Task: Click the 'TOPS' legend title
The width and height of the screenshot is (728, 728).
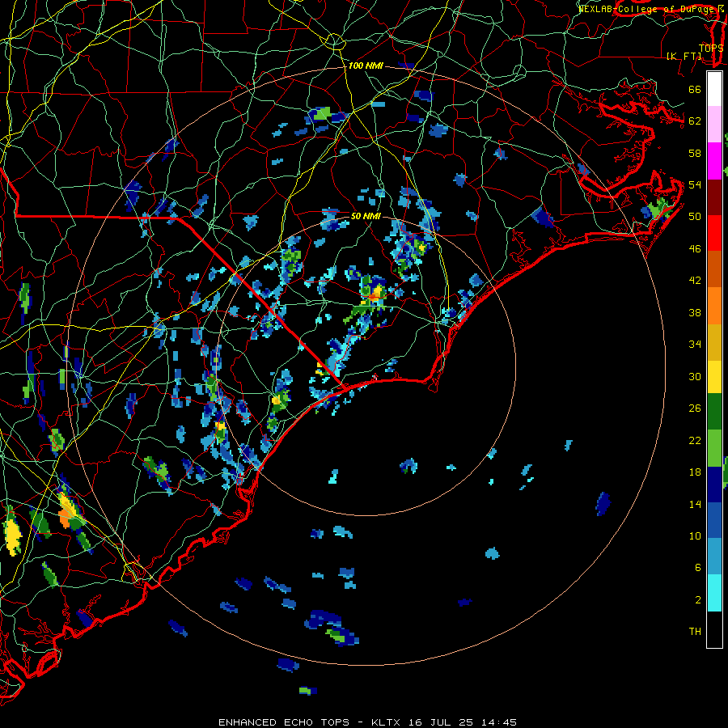Action: pos(711,49)
